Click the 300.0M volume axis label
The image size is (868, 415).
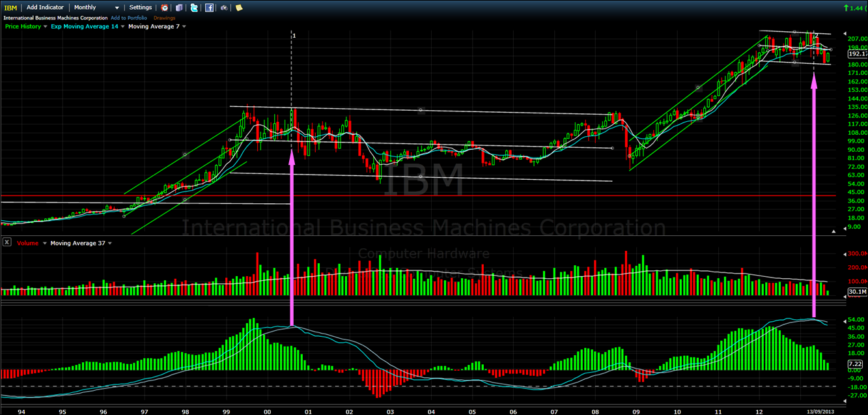pos(856,253)
